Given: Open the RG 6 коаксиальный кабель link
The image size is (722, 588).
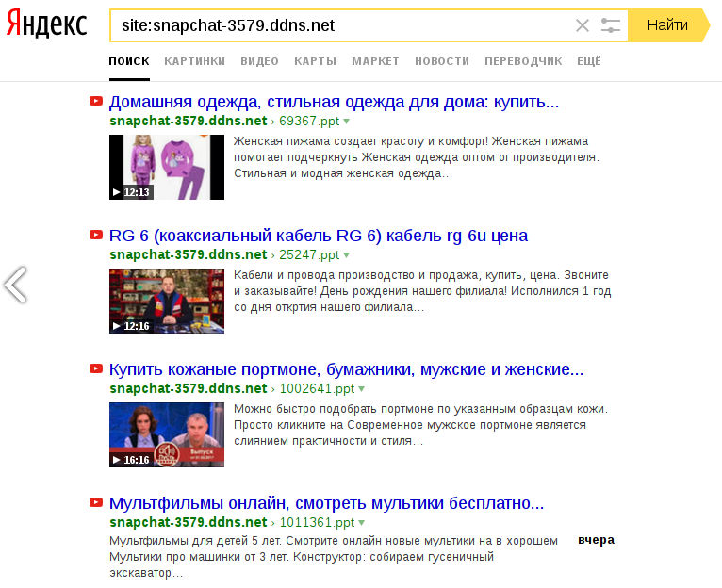Looking at the screenshot, I should [x=319, y=236].
